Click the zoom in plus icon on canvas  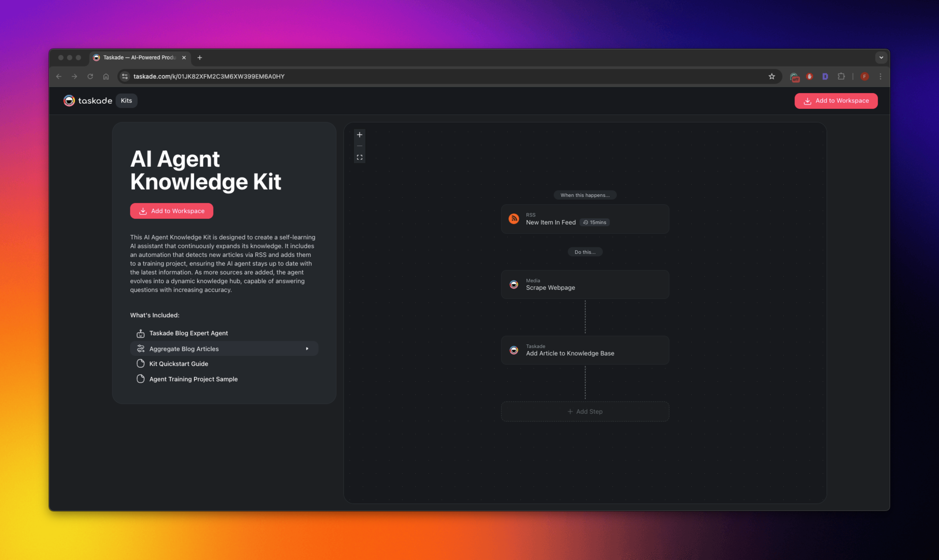click(359, 135)
